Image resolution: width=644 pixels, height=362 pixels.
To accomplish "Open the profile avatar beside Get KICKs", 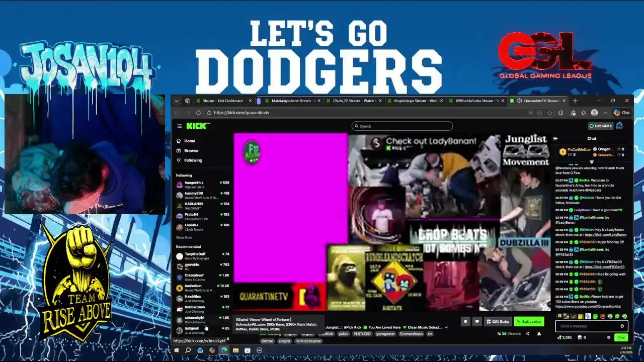I will [619, 126].
